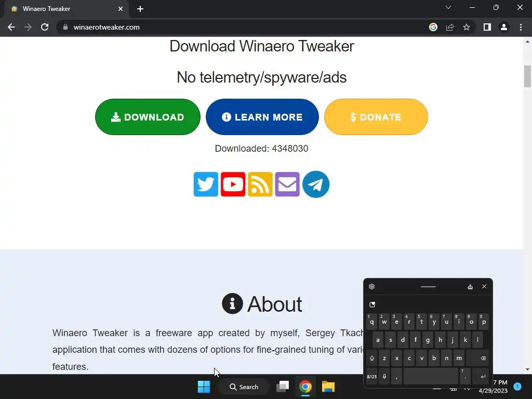The image size is (532, 399).
Task: Open File Explorer from taskbar
Action: click(x=328, y=387)
